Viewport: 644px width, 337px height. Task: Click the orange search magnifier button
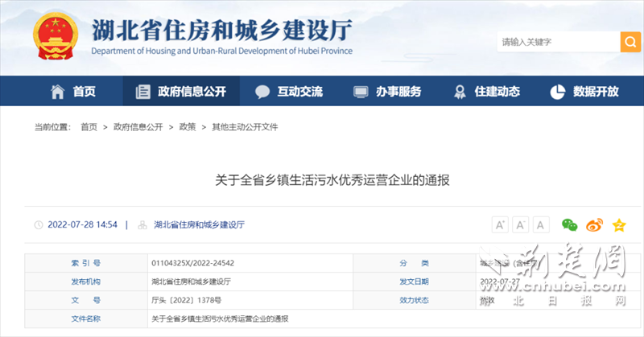[x=630, y=42]
